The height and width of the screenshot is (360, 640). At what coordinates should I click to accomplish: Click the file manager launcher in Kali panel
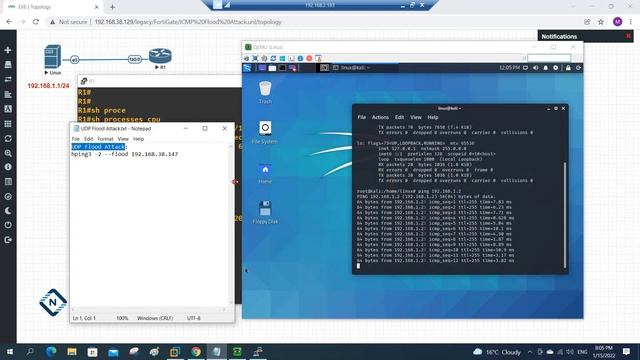click(x=272, y=68)
